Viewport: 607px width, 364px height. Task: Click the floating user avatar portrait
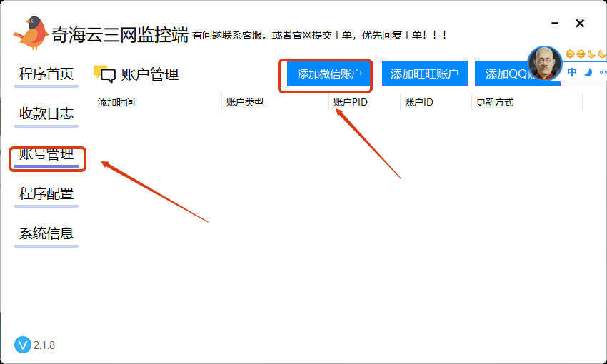pos(544,64)
